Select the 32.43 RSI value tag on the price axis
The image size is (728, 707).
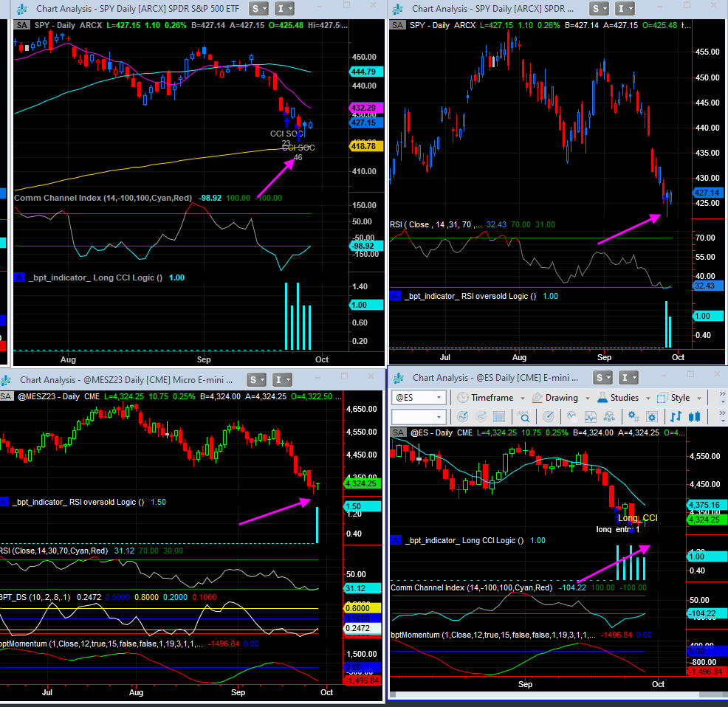tap(707, 286)
